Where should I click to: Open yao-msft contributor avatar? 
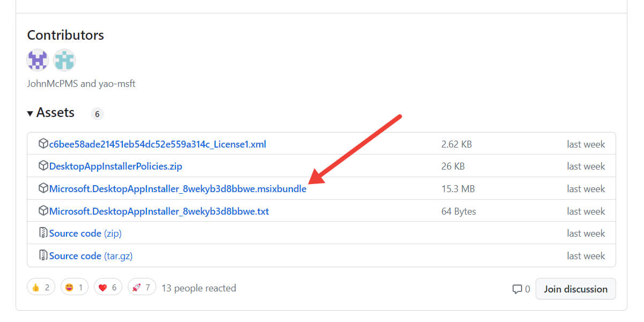[x=64, y=60]
